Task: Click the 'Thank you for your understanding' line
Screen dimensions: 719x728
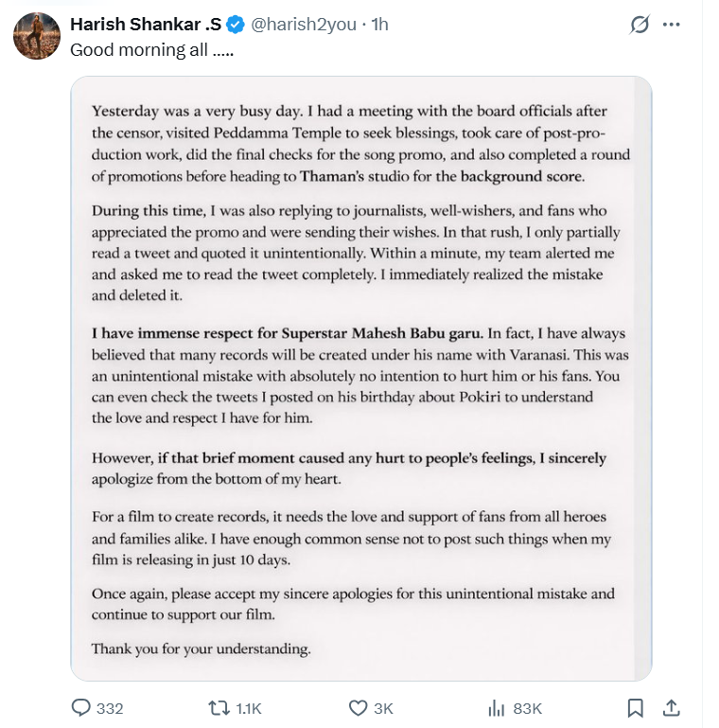Action: (x=201, y=649)
